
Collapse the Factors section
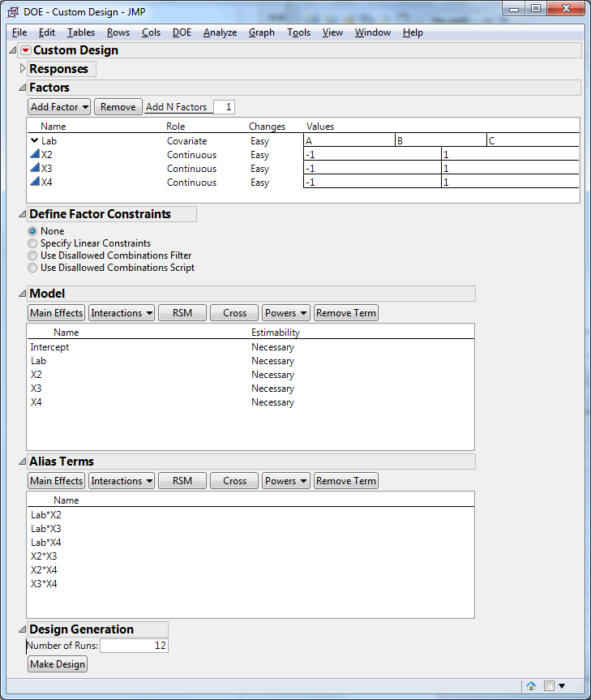(23, 88)
